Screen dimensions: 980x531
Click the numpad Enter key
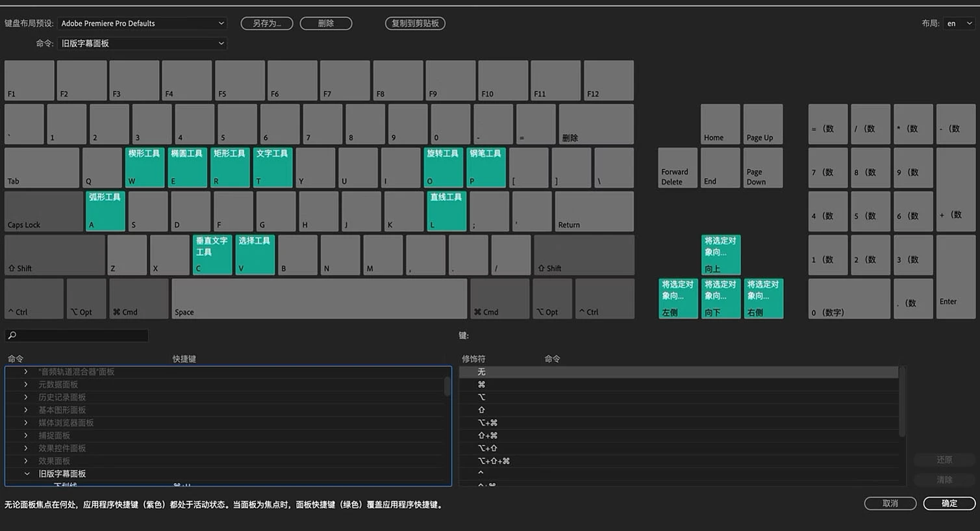tap(956, 277)
